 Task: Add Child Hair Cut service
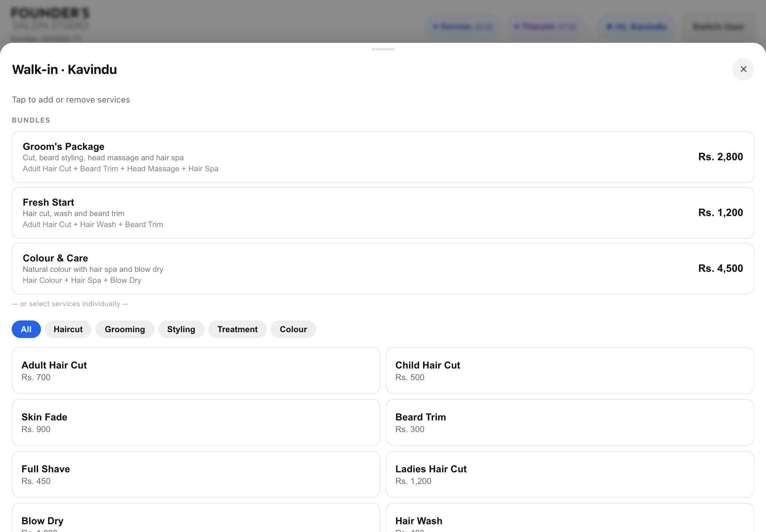(570, 370)
